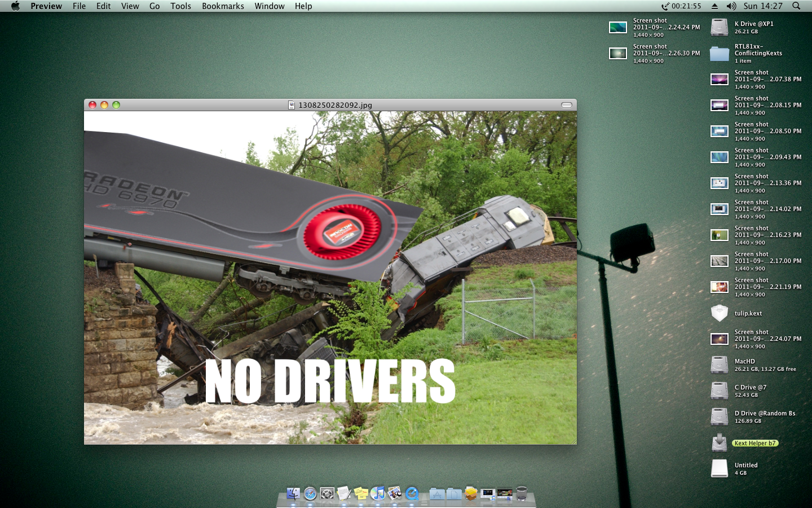Open the Apple menu
Viewport: 812px width, 508px height.
(x=15, y=6)
